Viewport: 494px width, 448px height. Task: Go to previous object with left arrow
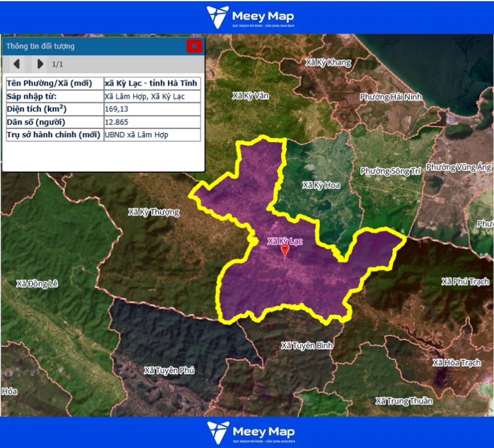point(17,64)
